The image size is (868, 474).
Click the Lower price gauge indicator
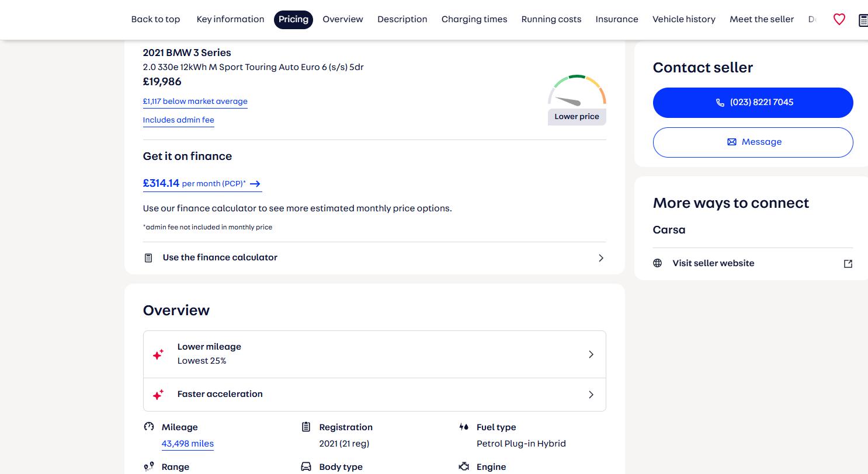[x=577, y=100]
